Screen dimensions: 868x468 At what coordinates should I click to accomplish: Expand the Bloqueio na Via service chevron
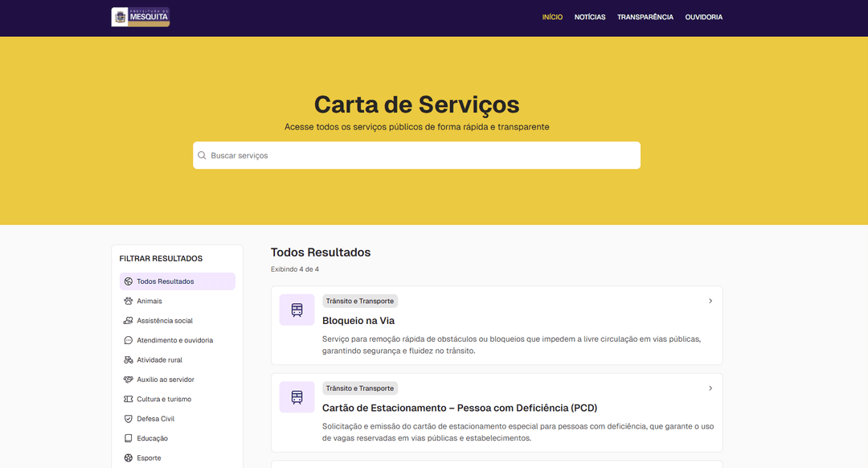tap(710, 300)
